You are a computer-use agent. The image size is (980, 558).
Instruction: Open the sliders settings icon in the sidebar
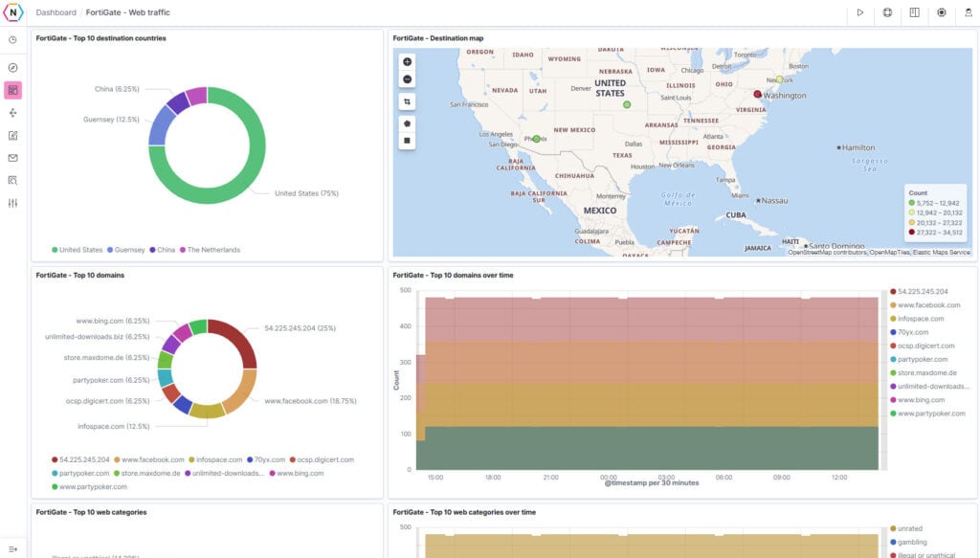tap(12, 203)
